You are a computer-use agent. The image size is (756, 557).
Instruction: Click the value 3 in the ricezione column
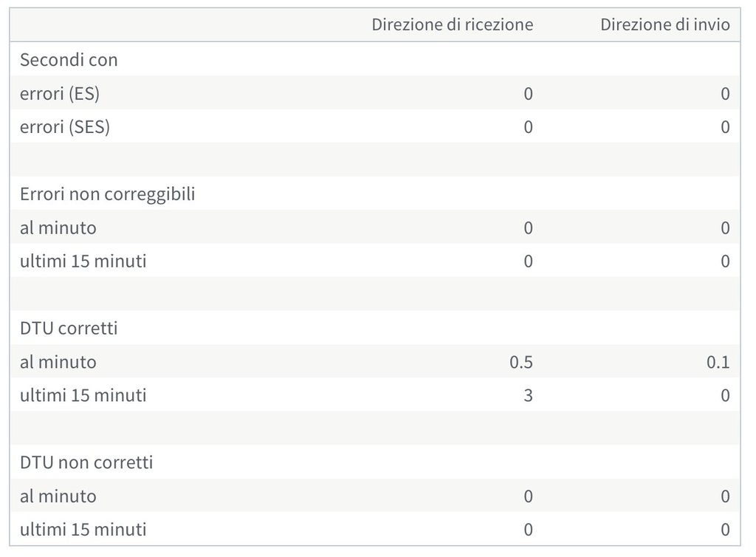(527, 395)
